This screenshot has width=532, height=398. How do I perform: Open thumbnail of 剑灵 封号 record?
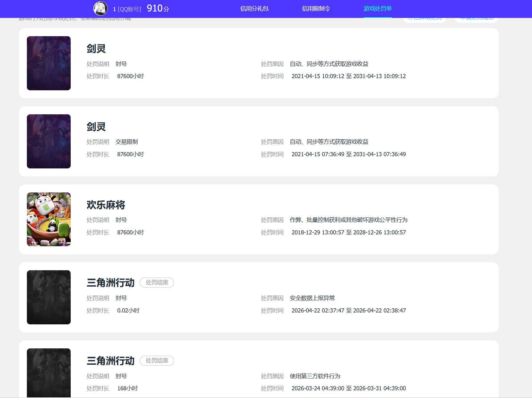49,63
